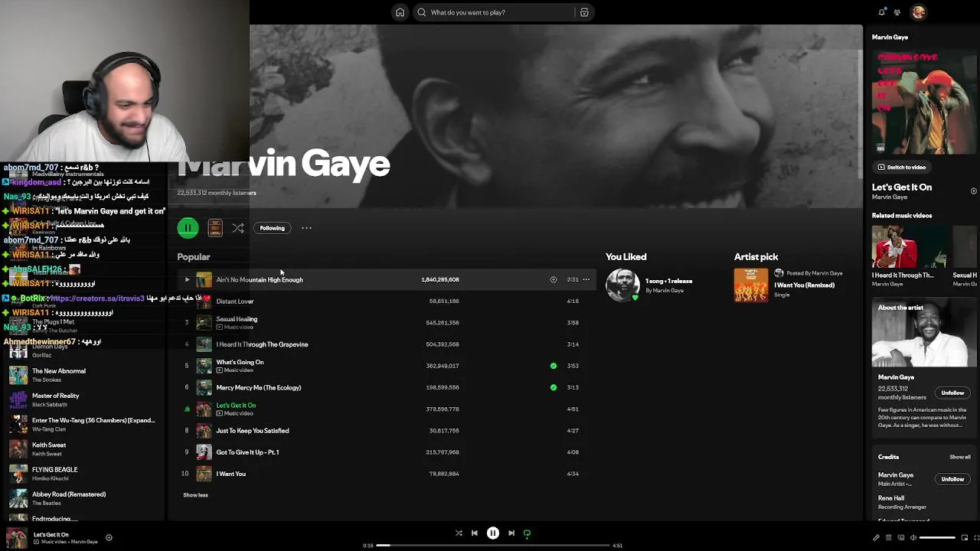Unfollow Marvin Gaye in Credits section
The width and height of the screenshot is (980, 551).
[x=952, y=479]
